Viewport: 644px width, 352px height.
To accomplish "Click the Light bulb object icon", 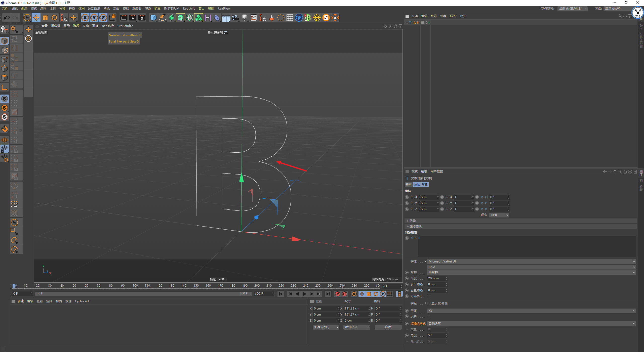I will coord(244,18).
